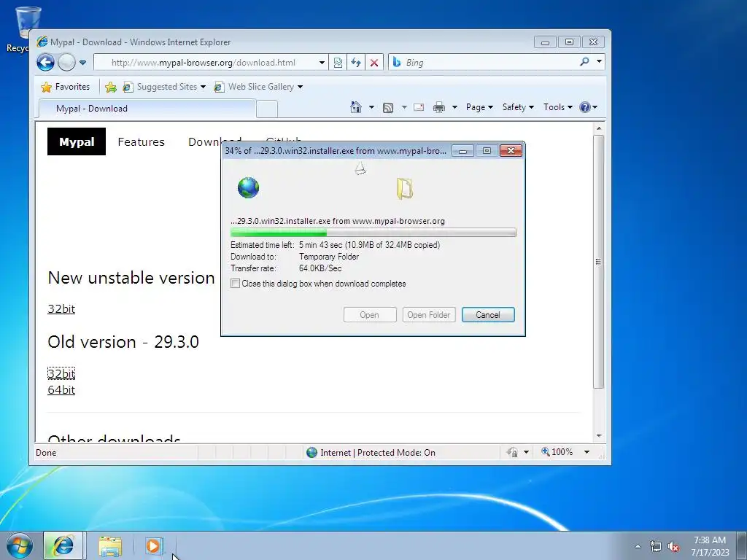
Task: Click the greyed Forward navigation button
Action: pos(66,63)
